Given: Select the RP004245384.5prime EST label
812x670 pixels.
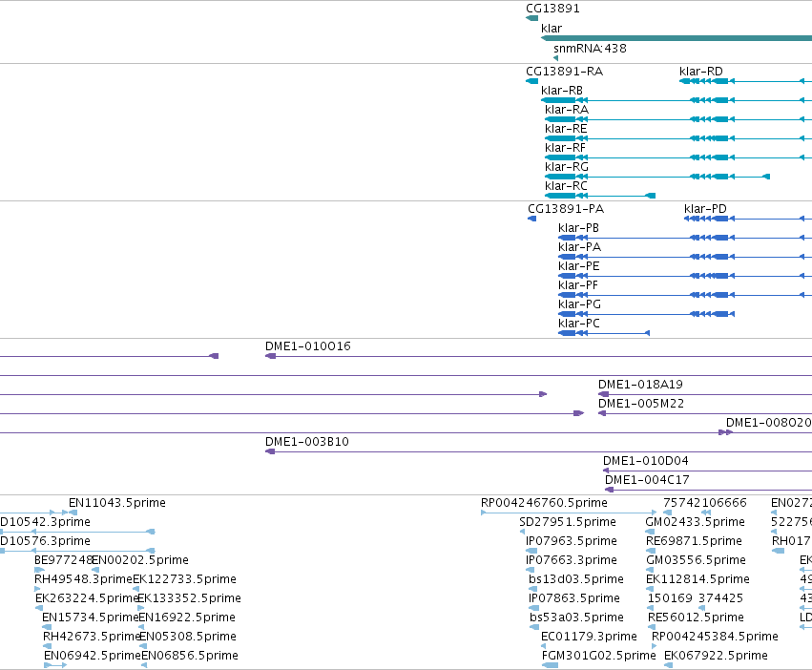Looking at the screenshot, I should coord(715,637).
